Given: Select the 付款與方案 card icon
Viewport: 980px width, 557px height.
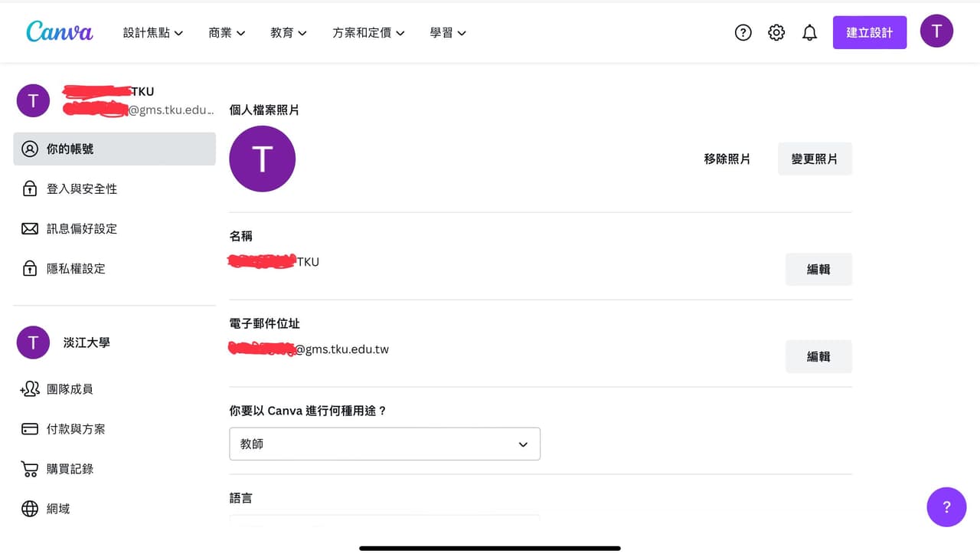Looking at the screenshot, I should (x=30, y=428).
